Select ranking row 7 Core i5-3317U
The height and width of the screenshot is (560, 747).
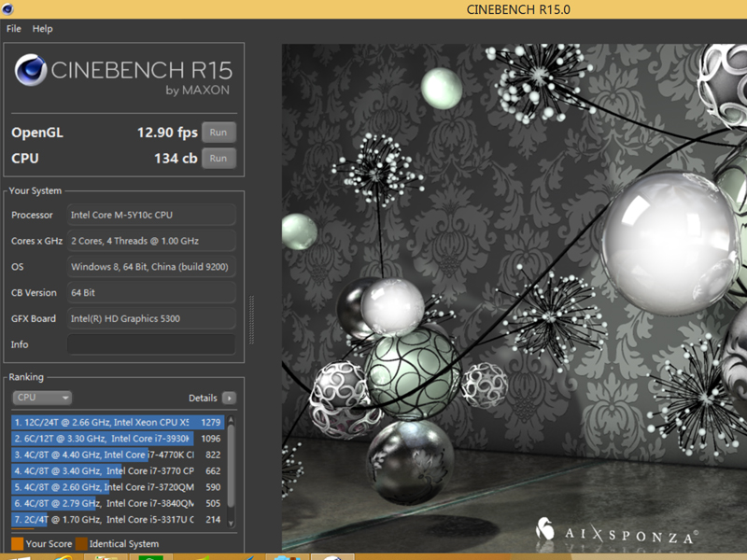pos(118,519)
